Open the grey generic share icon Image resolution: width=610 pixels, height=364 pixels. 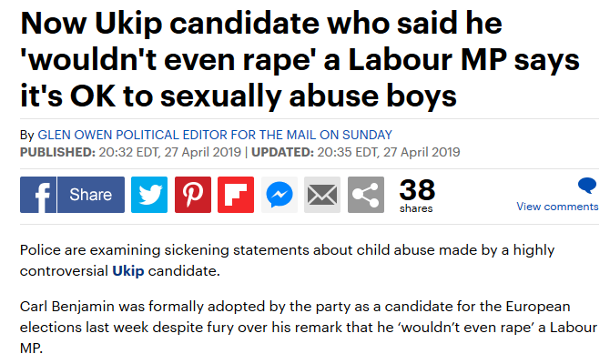click(x=366, y=195)
